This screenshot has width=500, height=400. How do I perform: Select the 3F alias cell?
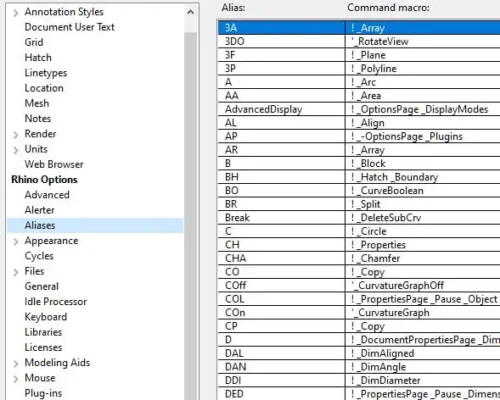[x=282, y=55]
